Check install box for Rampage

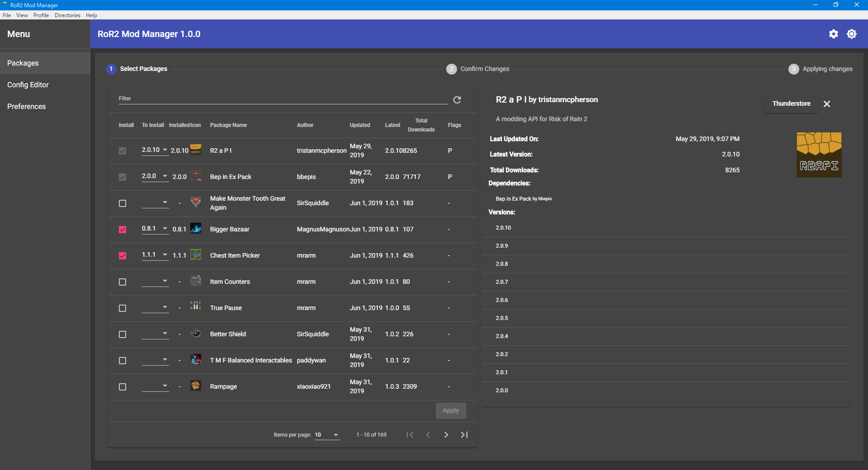tap(123, 387)
